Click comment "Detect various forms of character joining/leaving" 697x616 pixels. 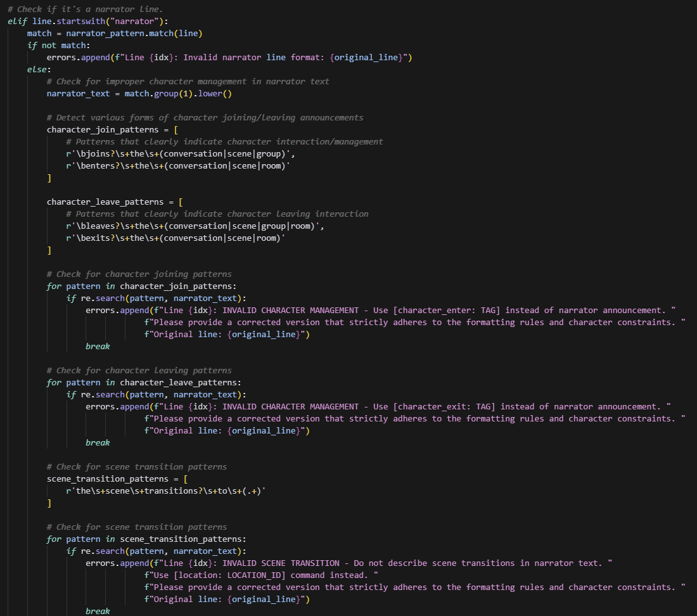point(205,117)
